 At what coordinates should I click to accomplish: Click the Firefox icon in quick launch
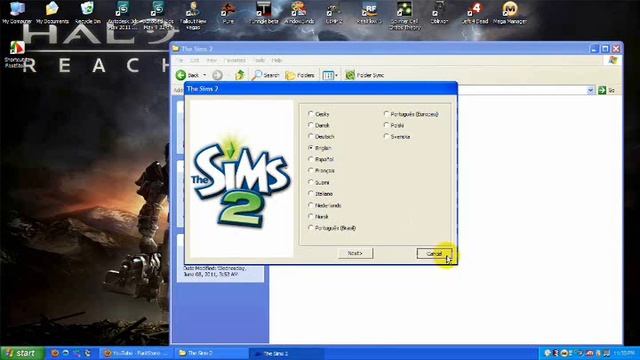[54, 353]
